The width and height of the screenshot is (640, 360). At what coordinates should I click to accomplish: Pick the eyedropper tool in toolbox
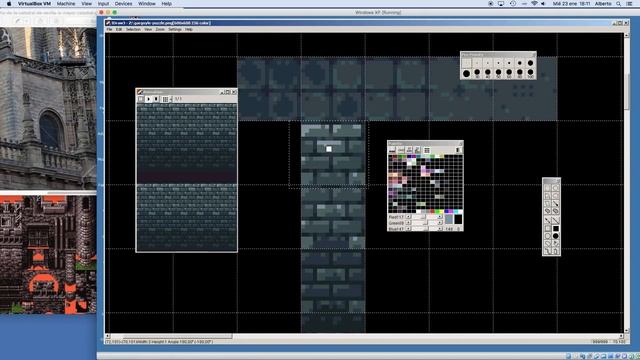point(556,203)
